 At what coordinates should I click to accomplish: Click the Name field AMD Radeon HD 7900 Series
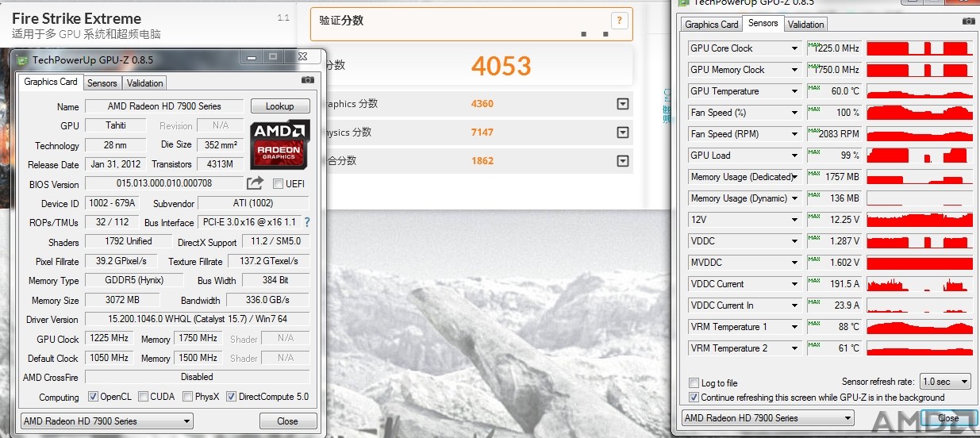tap(164, 106)
